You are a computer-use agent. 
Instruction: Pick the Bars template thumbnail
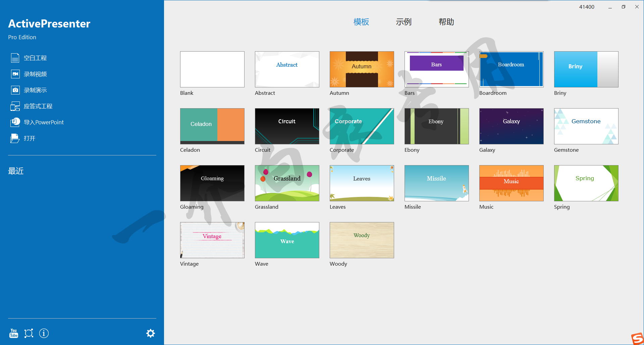click(x=437, y=69)
